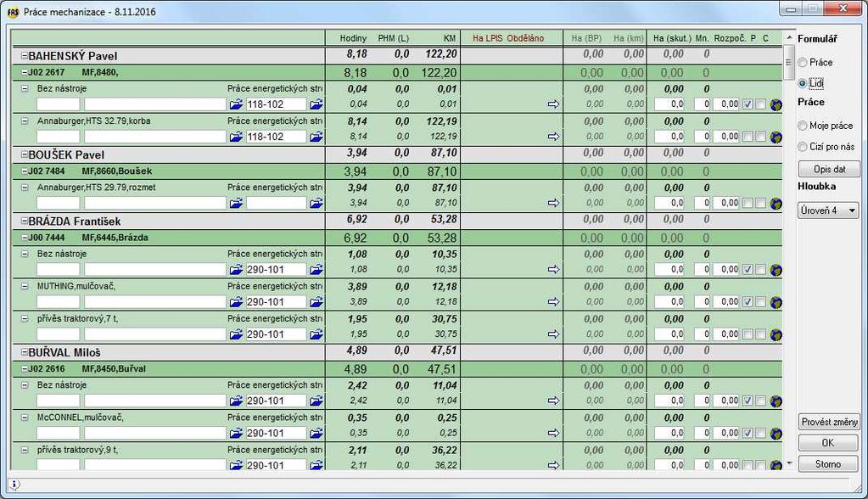Image resolution: width=868 pixels, height=499 pixels.
Task: Click blue arrow in Annaburger HTS 32.79 korba row
Action: click(553, 137)
